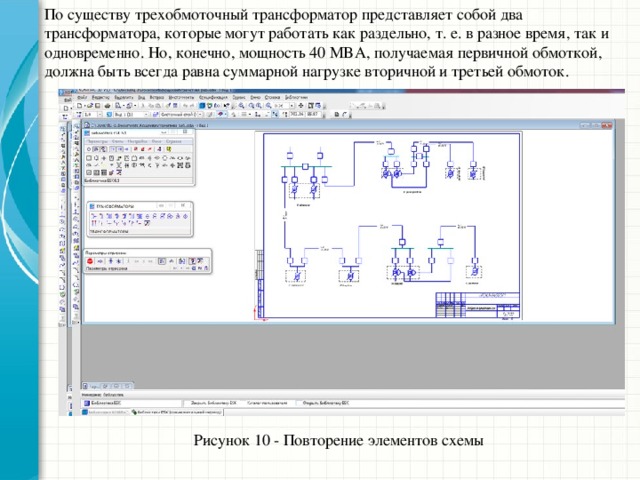
Task: Open the Файл menu
Action: pos(82,98)
